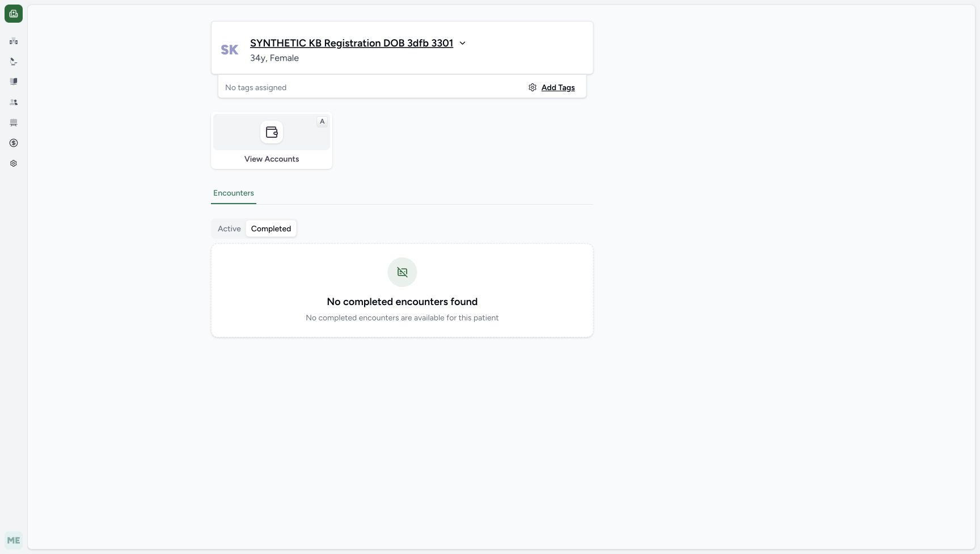The height and width of the screenshot is (554, 980).
Task: Click 'No completed encounters are available' message
Action: pyautogui.click(x=402, y=318)
